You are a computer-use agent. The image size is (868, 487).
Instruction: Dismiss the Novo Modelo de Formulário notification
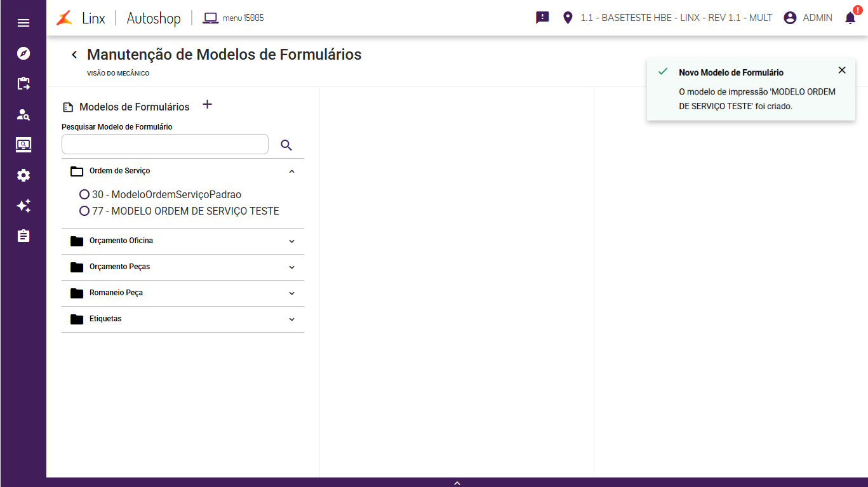[x=842, y=70]
